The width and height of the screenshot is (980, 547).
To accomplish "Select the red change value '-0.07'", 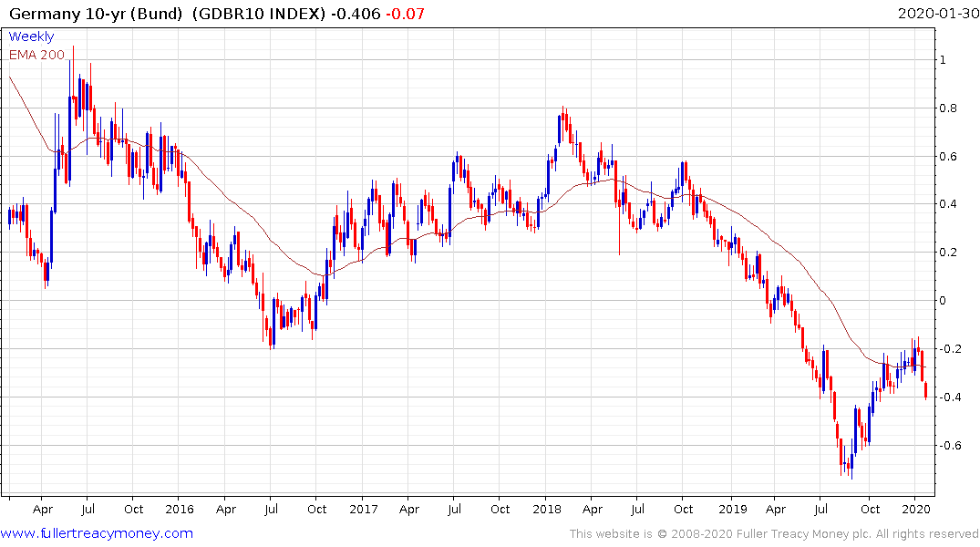I will click(405, 14).
